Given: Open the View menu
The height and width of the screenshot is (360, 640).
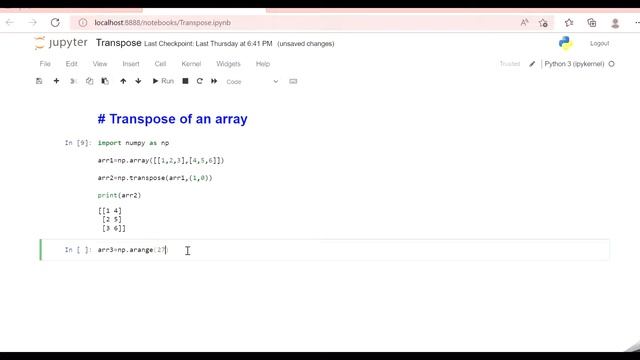Looking at the screenshot, I should click(x=100, y=64).
